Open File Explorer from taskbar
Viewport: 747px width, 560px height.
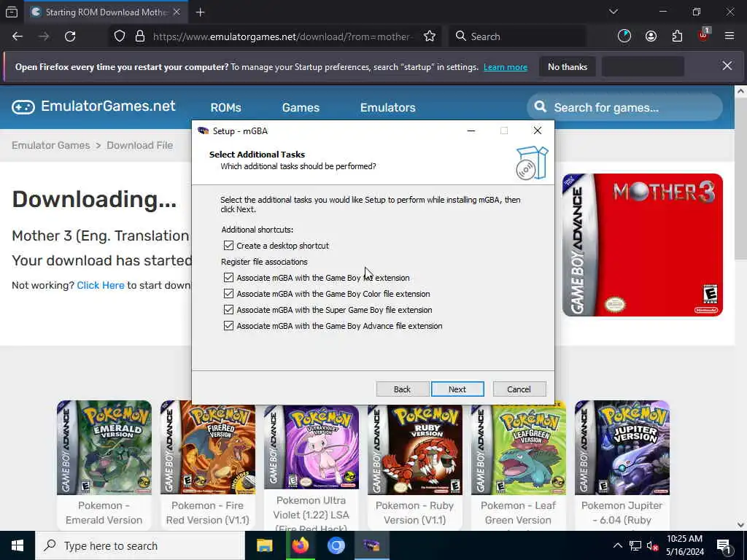(x=264, y=545)
